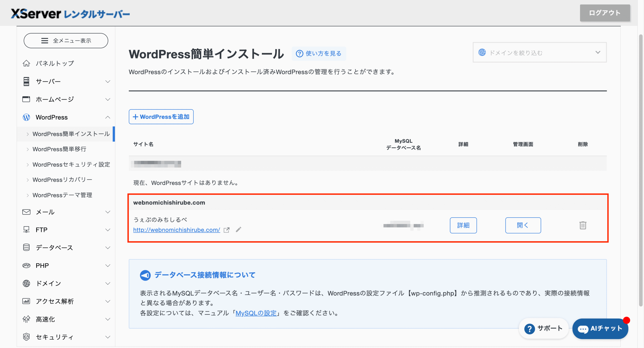The height and width of the screenshot is (348, 644).
Task: Click the envelope icon beside メール
Action: pos(26,212)
